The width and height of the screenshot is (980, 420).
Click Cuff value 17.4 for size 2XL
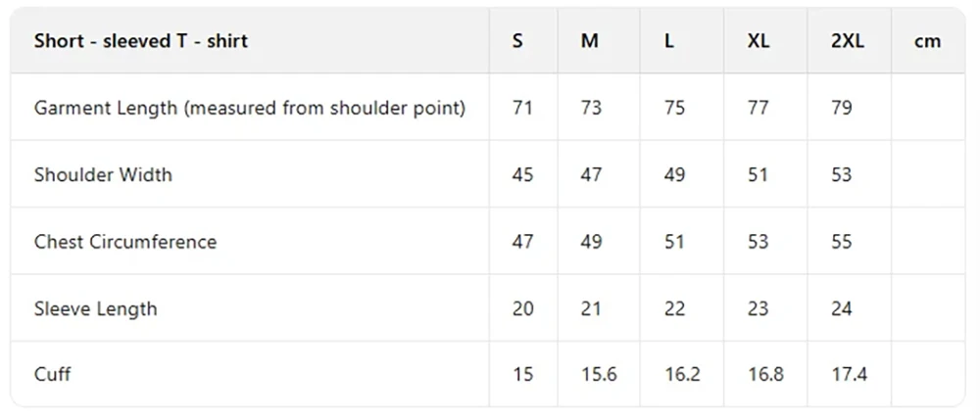[x=849, y=374]
